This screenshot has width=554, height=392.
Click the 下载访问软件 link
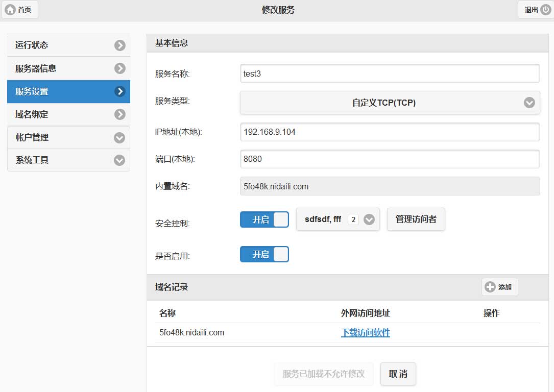[x=365, y=333]
